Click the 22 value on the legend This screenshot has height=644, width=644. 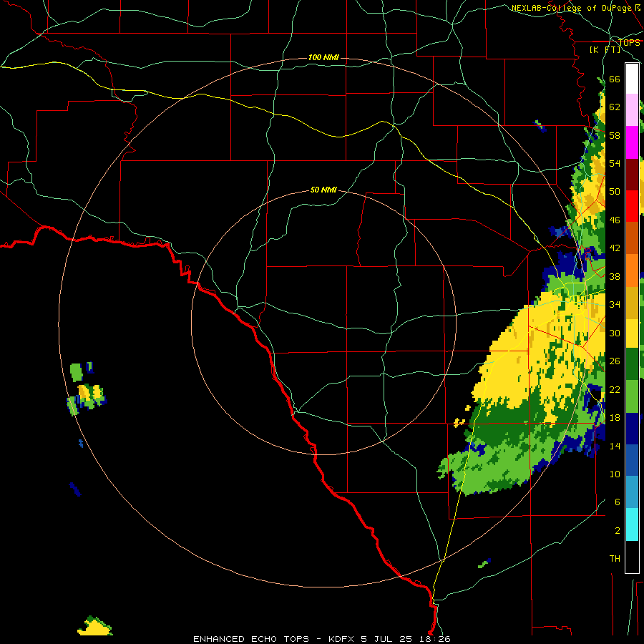(615, 389)
